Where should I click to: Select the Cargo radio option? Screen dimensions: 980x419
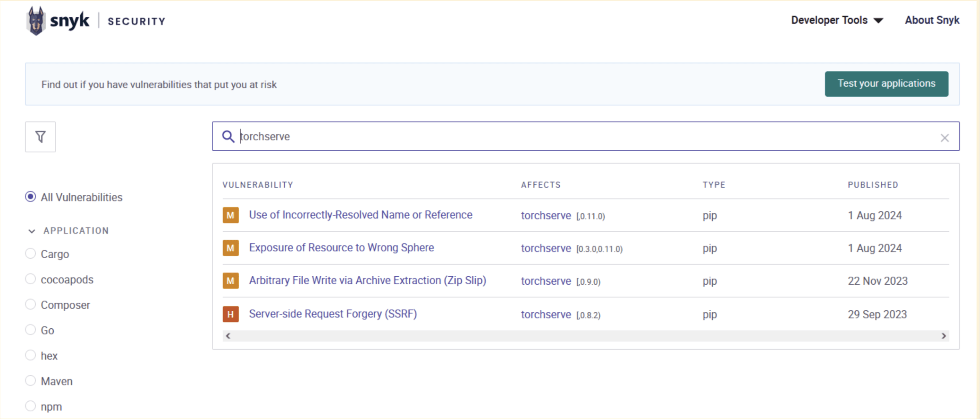pyautogui.click(x=31, y=253)
